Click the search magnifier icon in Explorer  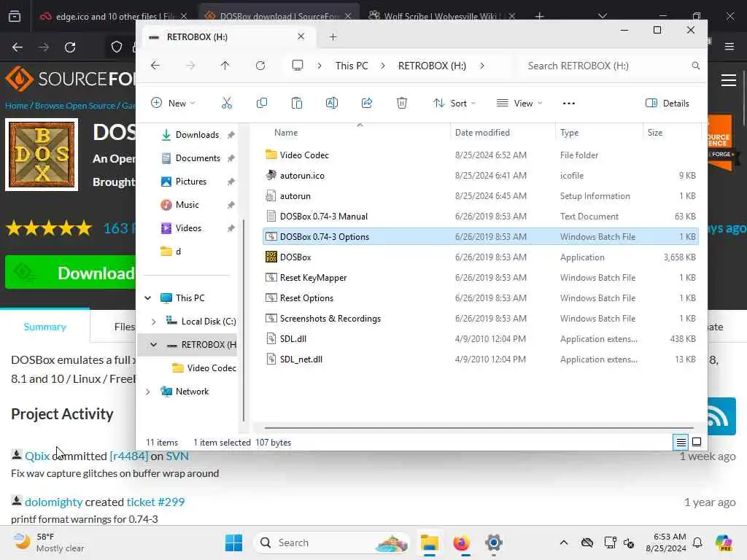[x=695, y=66]
